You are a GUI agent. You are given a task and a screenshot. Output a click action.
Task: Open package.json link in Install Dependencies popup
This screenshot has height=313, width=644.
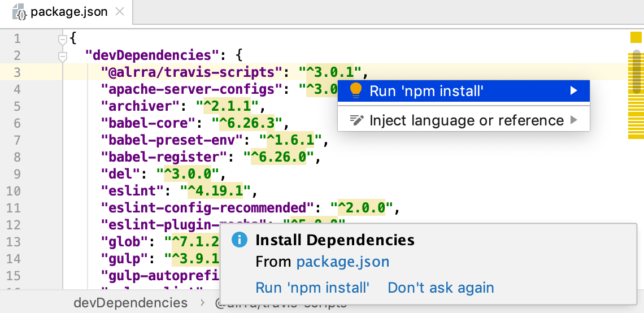[x=342, y=262]
